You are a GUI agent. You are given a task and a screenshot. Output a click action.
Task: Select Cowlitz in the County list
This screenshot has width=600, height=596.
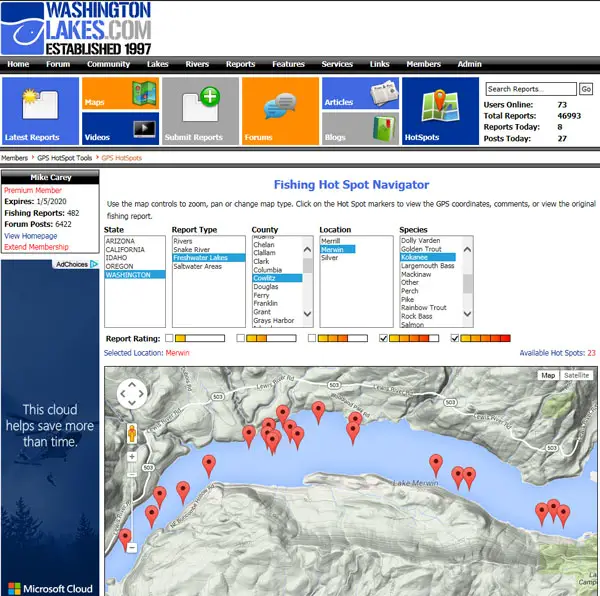click(277, 278)
